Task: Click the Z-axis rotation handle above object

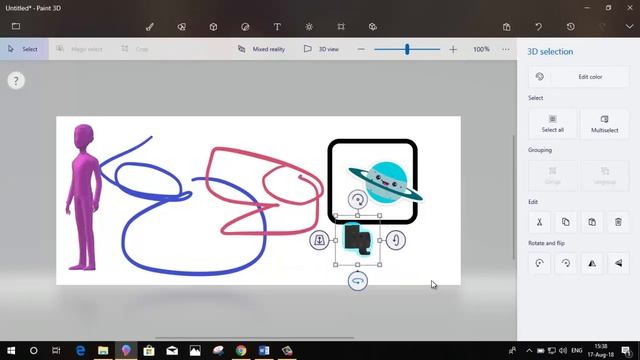Action: tap(358, 200)
